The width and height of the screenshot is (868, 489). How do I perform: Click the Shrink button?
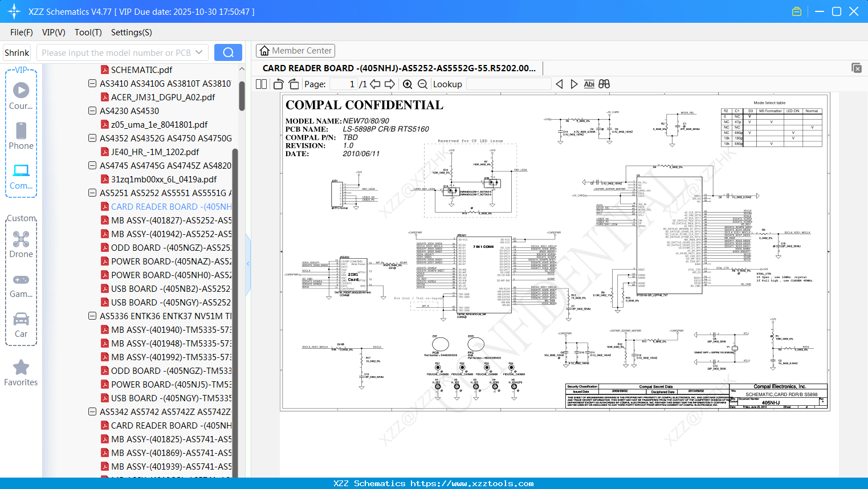click(17, 52)
